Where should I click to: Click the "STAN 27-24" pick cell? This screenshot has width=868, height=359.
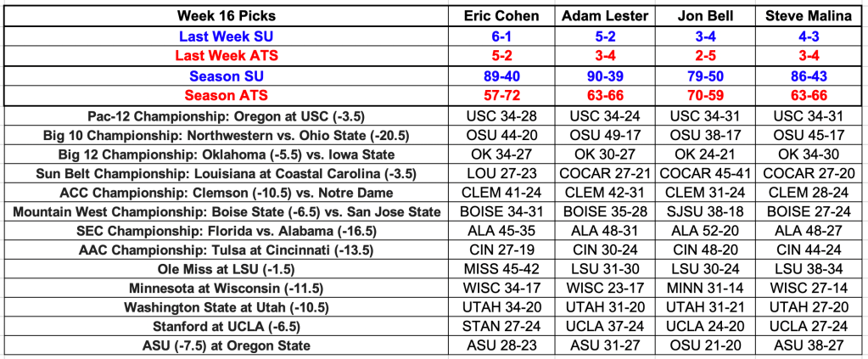[x=501, y=326]
